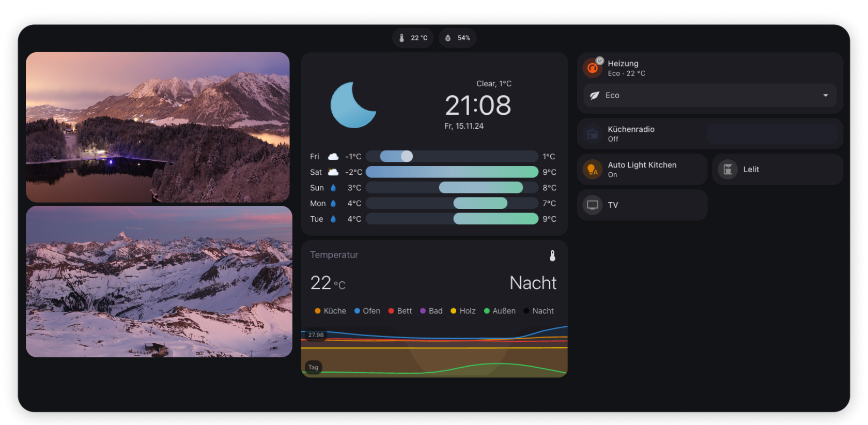Image resolution: width=868 pixels, height=425 pixels.
Task: Open the Küchenradio source selector field
Action: [772, 134]
